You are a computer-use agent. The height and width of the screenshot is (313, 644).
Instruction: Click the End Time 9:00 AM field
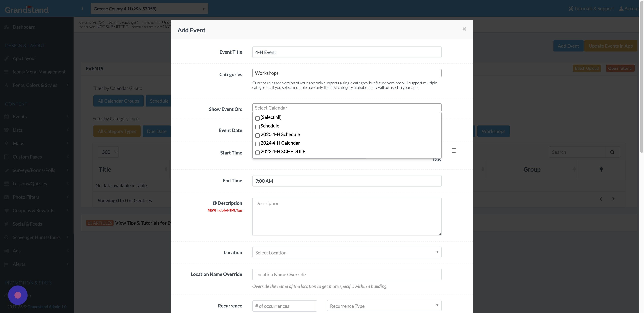(x=347, y=181)
